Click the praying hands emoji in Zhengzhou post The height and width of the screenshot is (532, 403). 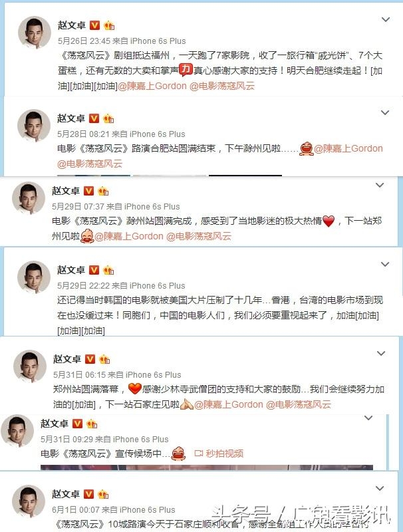[x=187, y=404]
